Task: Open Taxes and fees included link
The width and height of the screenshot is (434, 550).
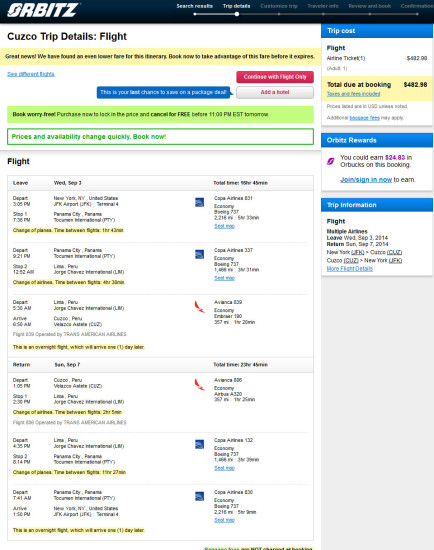Action: (353, 94)
